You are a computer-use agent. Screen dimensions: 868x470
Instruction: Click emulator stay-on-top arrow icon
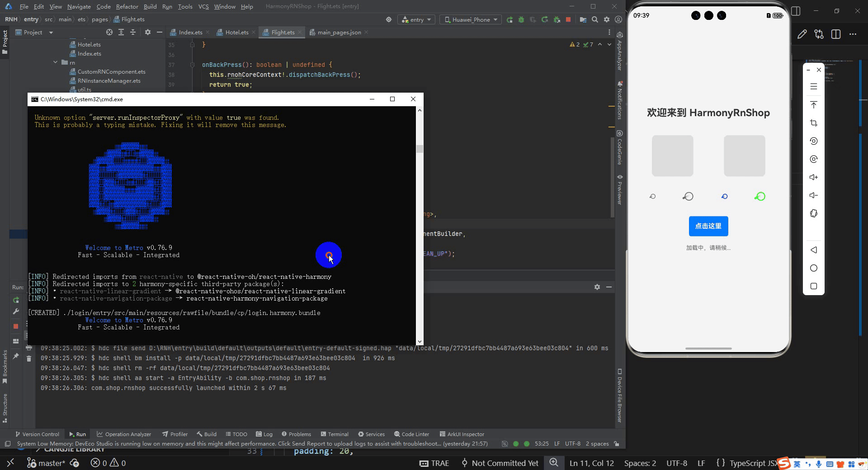tap(813, 105)
